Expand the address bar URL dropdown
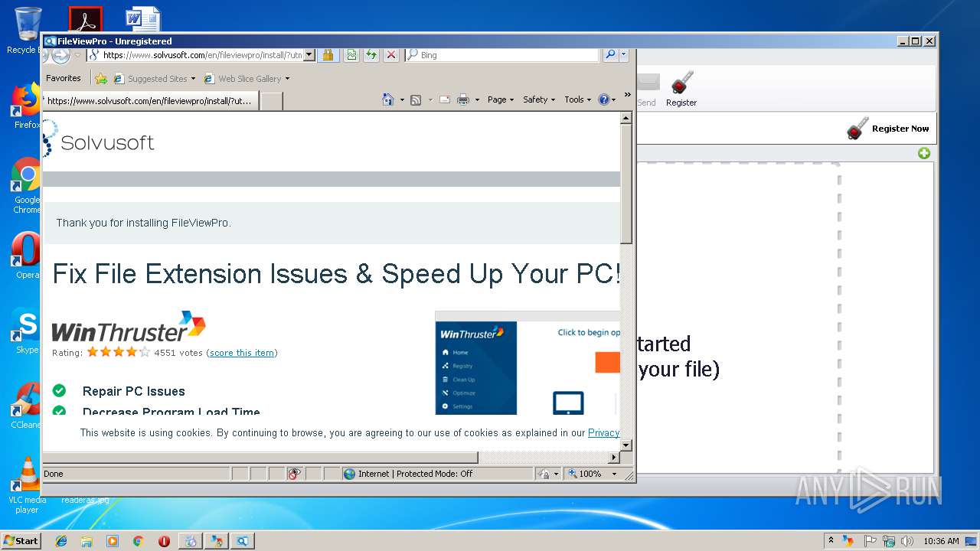The width and height of the screenshot is (980, 551). click(x=309, y=55)
